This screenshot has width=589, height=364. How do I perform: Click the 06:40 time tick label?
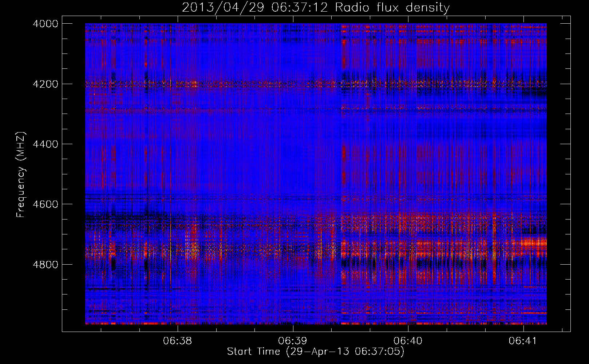(x=408, y=341)
